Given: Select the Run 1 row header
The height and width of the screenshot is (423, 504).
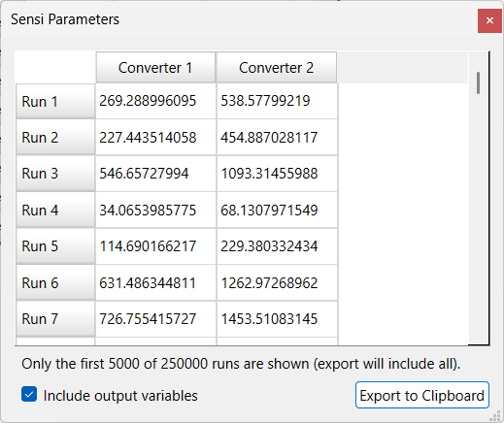Looking at the screenshot, I should 55,101.
